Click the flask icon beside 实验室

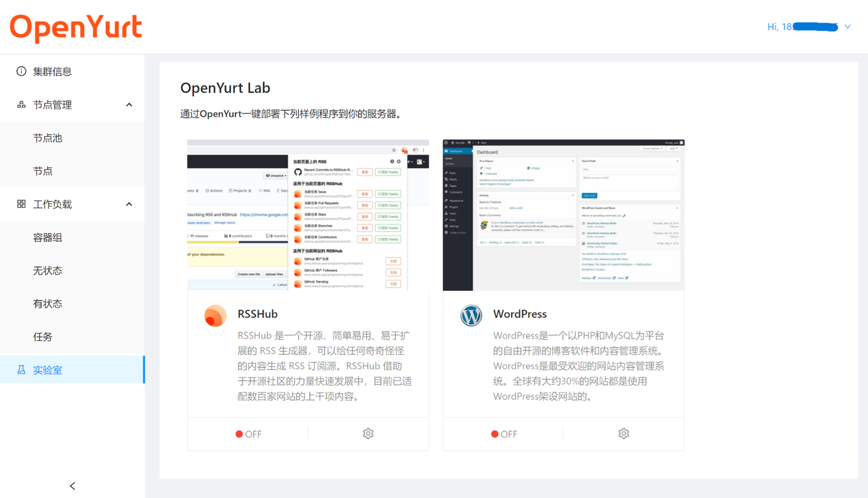[21, 370]
